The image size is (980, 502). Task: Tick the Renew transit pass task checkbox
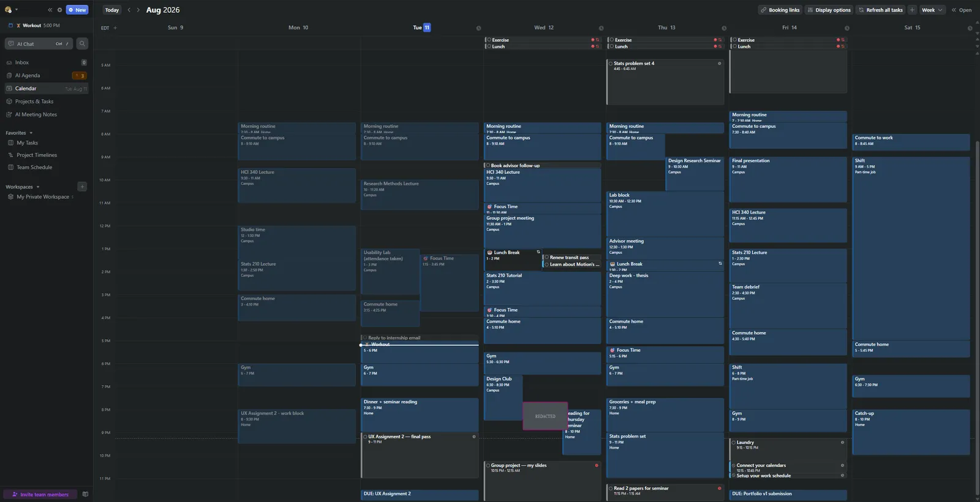pos(547,258)
